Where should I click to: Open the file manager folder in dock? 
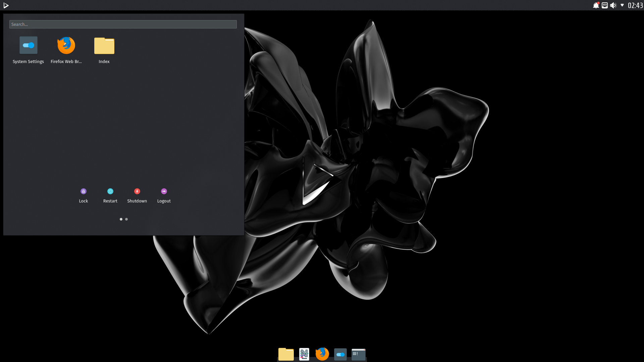pos(286,354)
